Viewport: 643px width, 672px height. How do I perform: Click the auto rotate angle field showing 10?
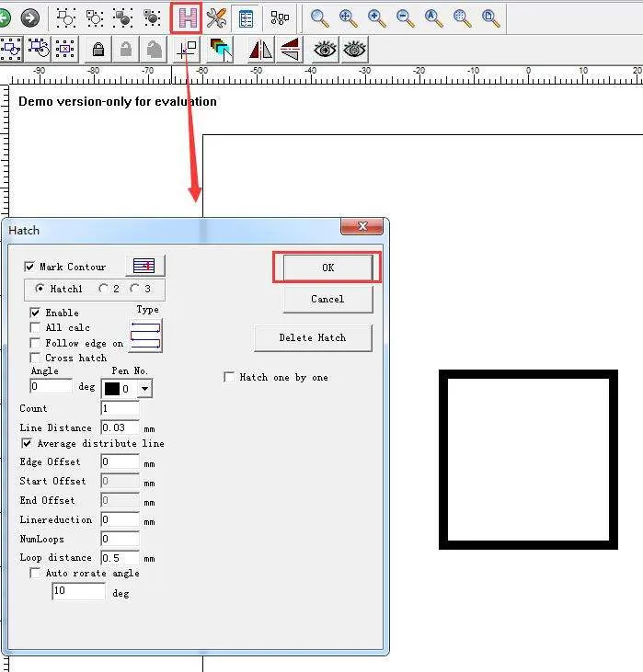tap(78, 591)
